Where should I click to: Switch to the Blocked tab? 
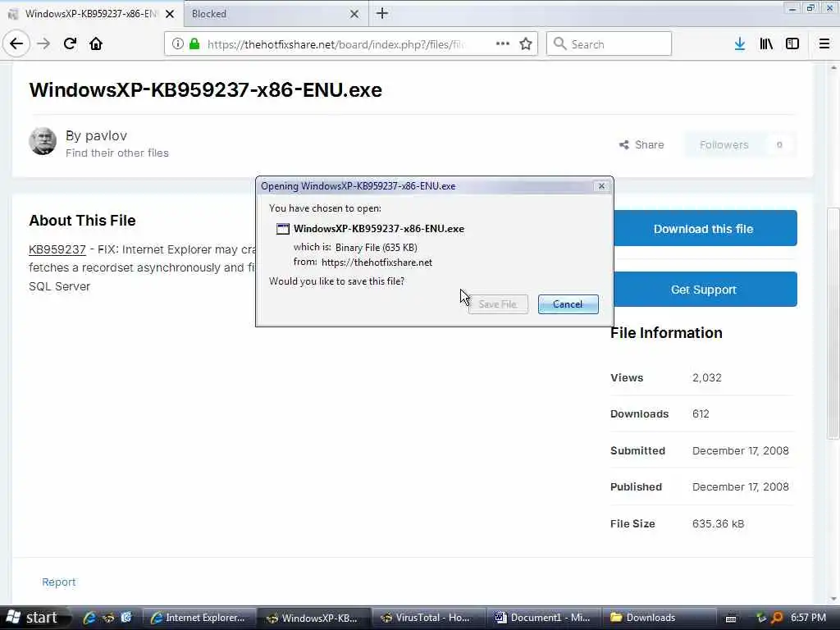pyautogui.click(x=276, y=14)
